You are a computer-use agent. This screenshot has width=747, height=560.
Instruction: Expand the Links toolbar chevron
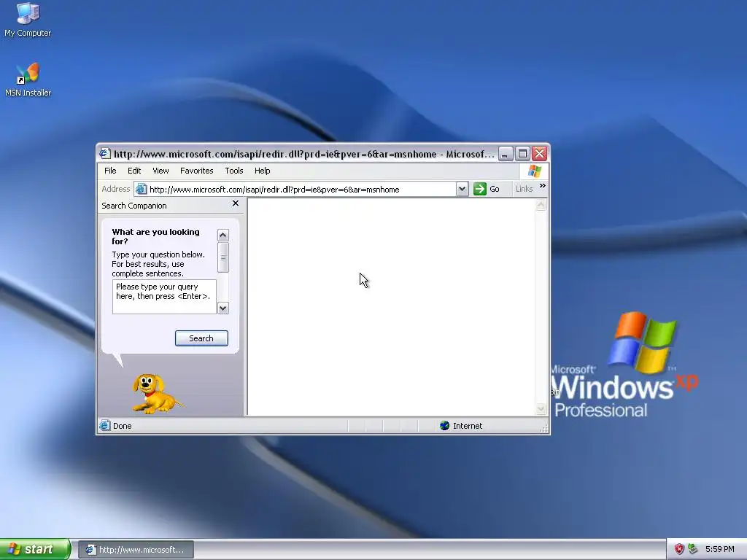pyautogui.click(x=543, y=186)
